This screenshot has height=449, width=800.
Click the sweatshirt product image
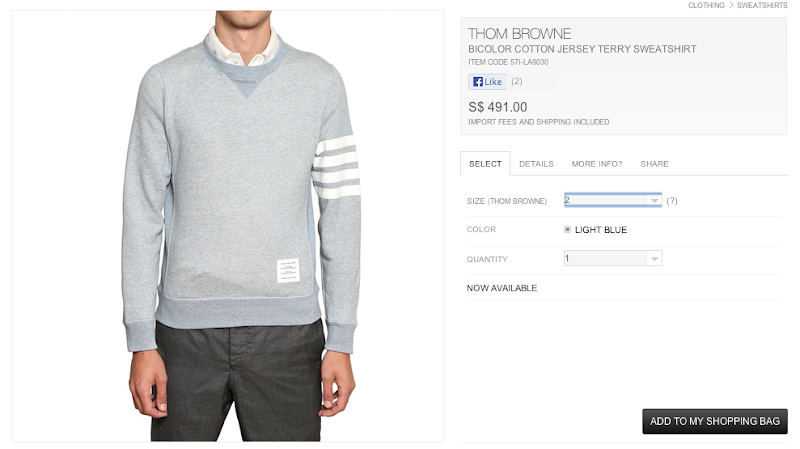pos(228,226)
